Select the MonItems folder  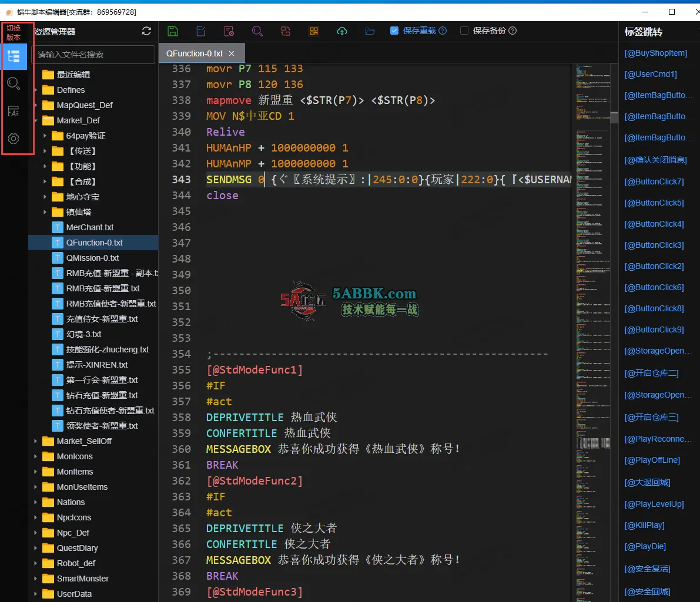75,472
